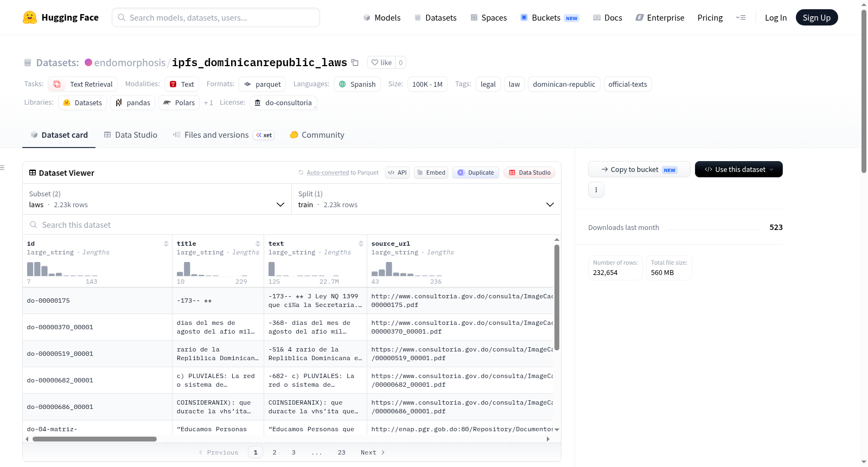868x467 pixels.
Task: Go to page 3 of the table
Action: [x=293, y=452]
